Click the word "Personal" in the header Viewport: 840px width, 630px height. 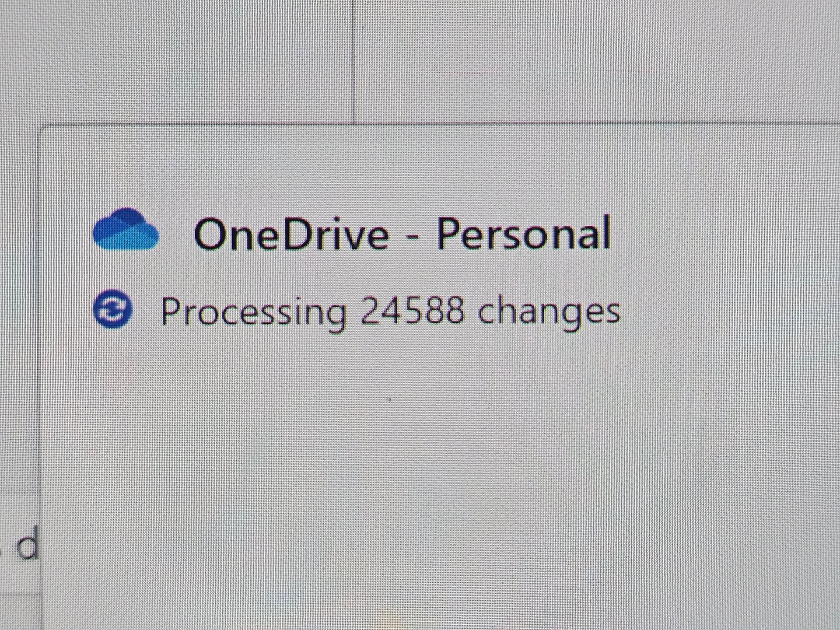click(x=524, y=233)
